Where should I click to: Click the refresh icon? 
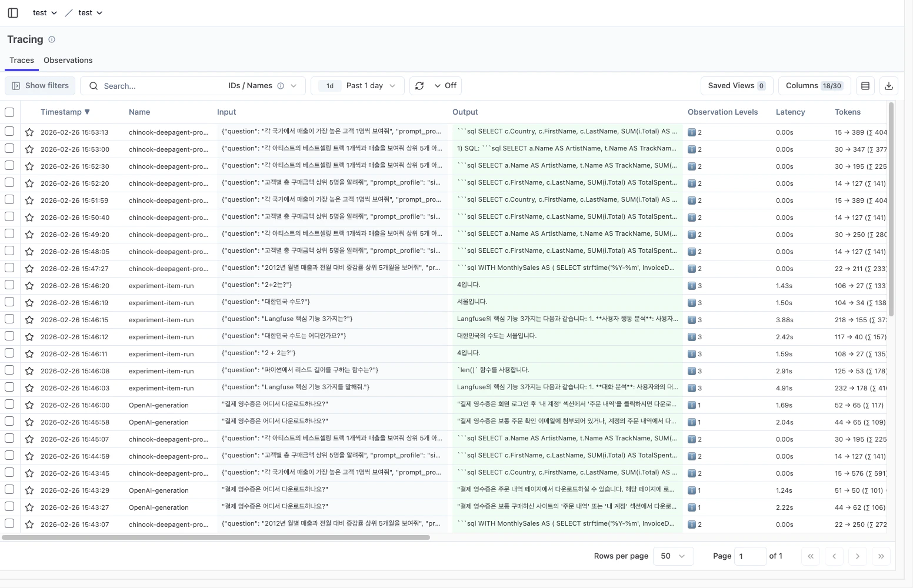419,86
